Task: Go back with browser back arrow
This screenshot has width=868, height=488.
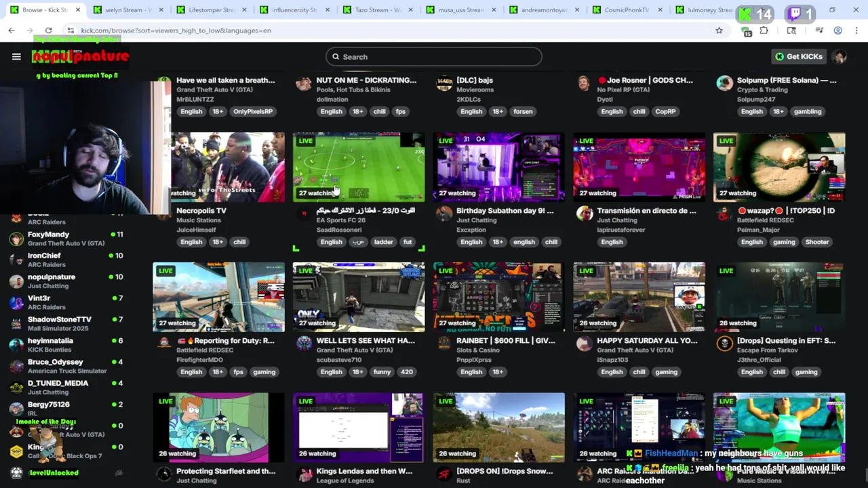Action: pyautogui.click(x=12, y=30)
